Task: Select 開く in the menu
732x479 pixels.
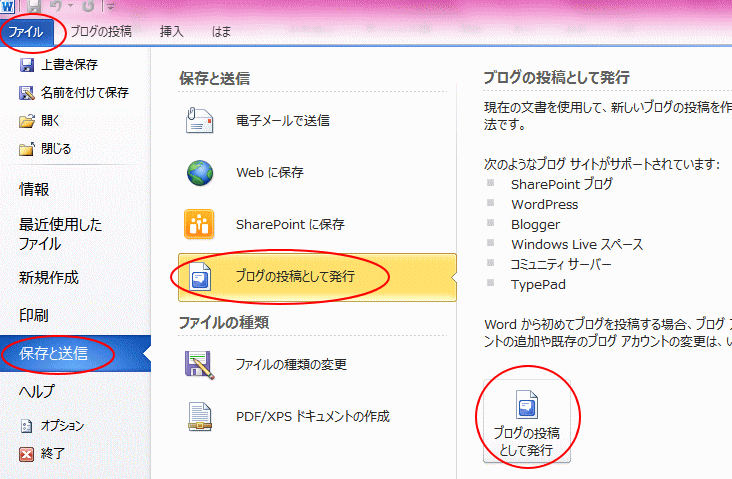Action: click(50, 121)
